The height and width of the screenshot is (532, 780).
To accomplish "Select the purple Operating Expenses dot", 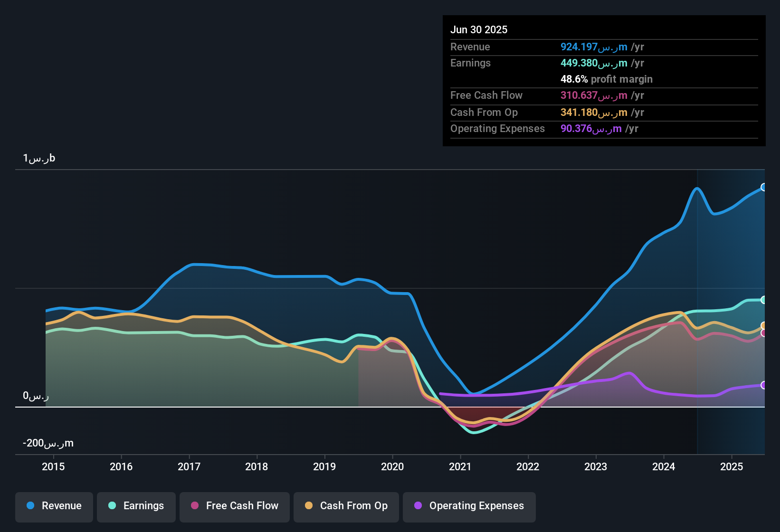I will point(417,506).
